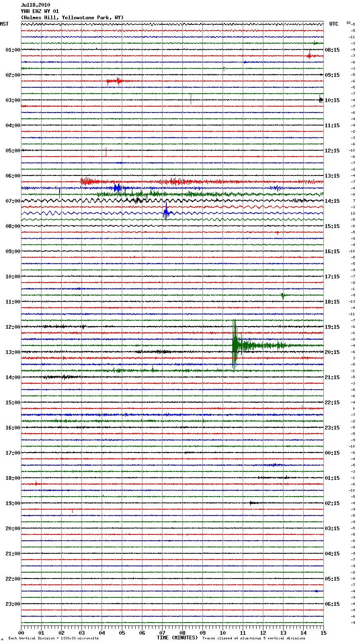Select the 10:00 MST hour label
The width and height of the screenshot is (357, 644).
[13, 277]
